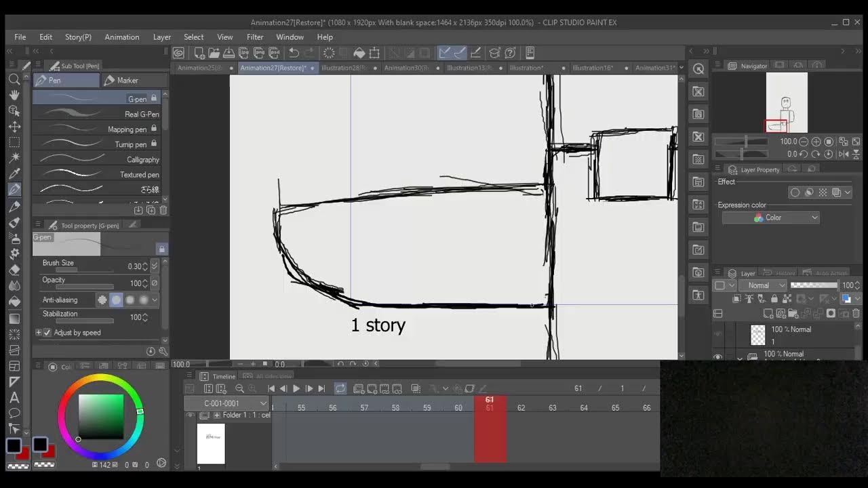Select the Real G-Pen sub tool
The height and width of the screenshot is (488, 868).
pyautogui.click(x=97, y=114)
